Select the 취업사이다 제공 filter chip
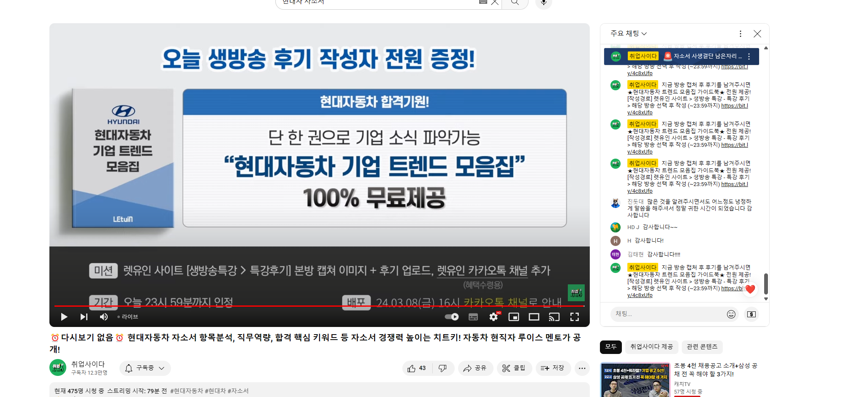The width and height of the screenshot is (868, 397). point(651,347)
